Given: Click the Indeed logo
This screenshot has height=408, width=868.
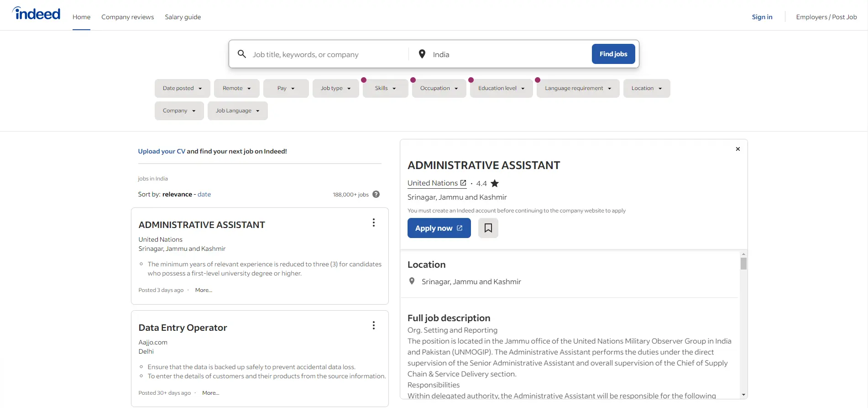Looking at the screenshot, I should tap(36, 14).
